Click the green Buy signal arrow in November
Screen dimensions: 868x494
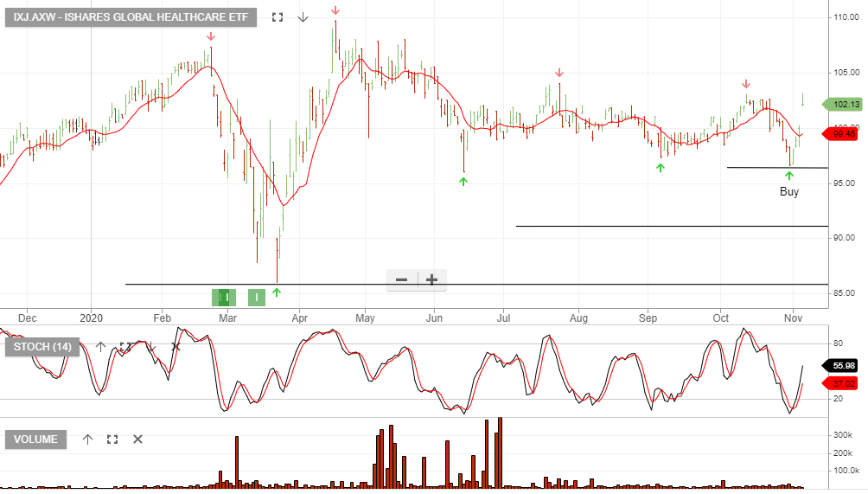(x=788, y=176)
